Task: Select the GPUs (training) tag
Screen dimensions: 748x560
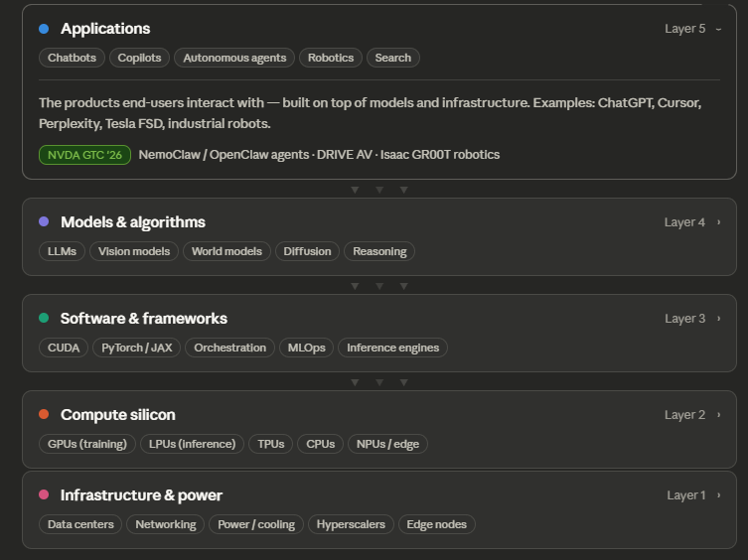Action: 87,444
